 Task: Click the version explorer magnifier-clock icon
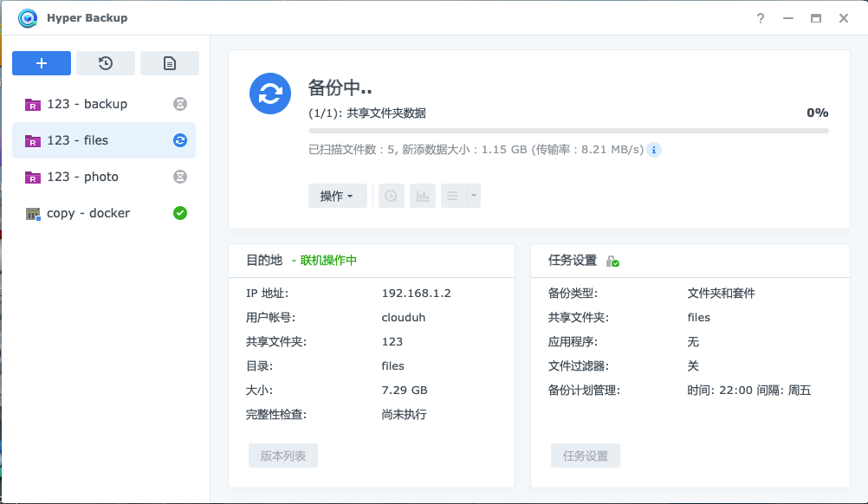tap(392, 196)
